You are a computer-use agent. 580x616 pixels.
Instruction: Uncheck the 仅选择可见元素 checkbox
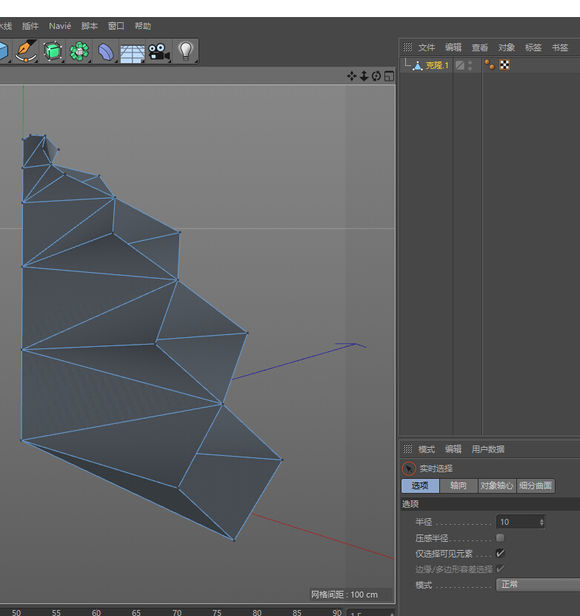pyautogui.click(x=500, y=553)
